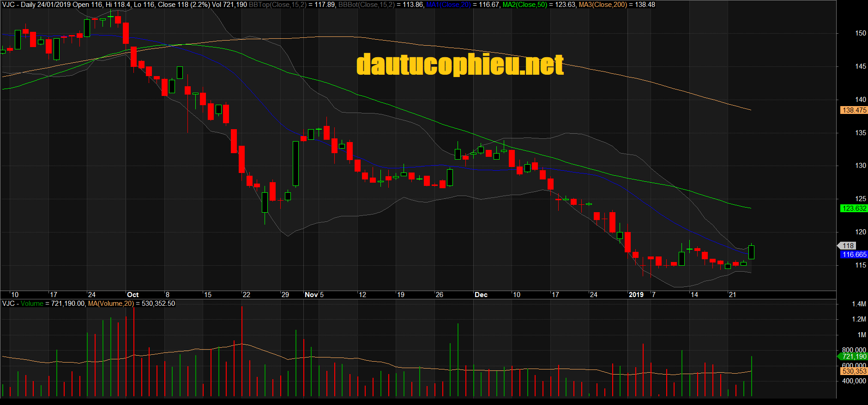Screen dimensions: 868x405
Task: Click the MA3(Close,200) legend label
Action: pyautogui.click(x=603, y=5)
